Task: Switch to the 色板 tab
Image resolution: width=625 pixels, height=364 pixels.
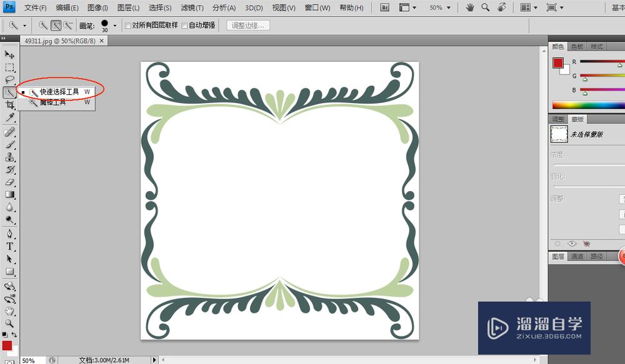Action: [x=577, y=47]
